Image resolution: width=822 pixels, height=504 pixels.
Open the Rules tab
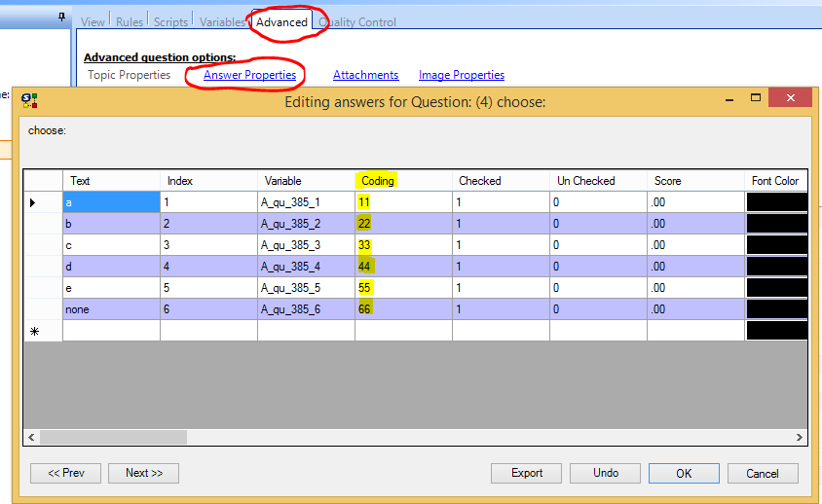pos(130,22)
